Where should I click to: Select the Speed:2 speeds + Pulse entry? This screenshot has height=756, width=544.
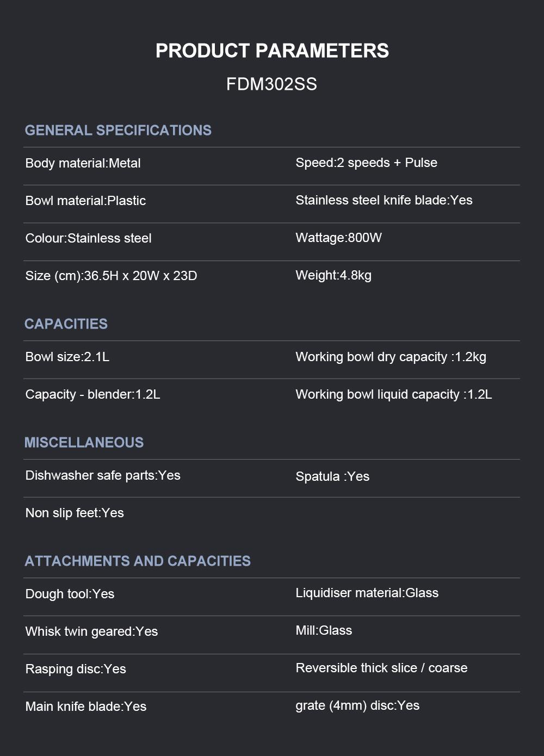pos(366,163)
